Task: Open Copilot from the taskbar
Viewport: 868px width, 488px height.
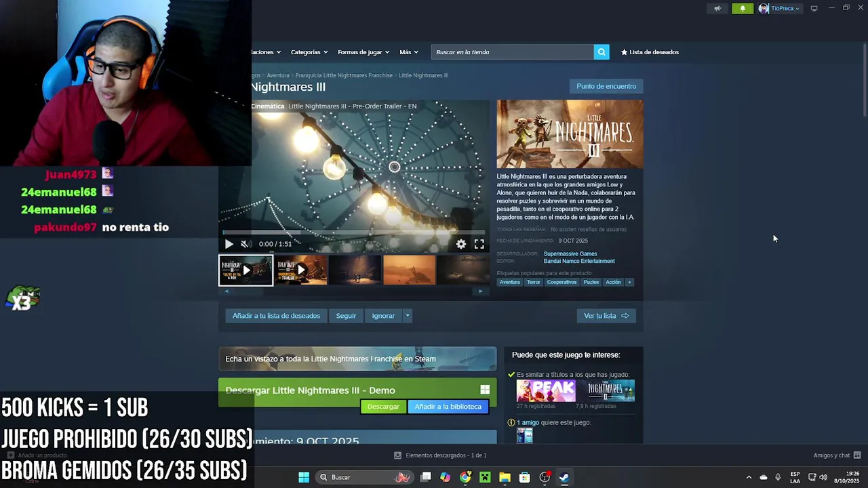Action: [x=445, y=477]
